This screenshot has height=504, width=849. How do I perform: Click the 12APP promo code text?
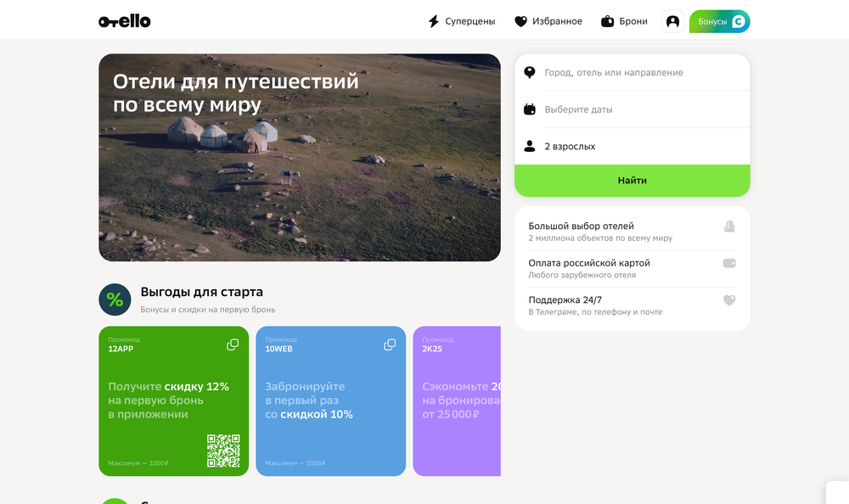(121, 350)
